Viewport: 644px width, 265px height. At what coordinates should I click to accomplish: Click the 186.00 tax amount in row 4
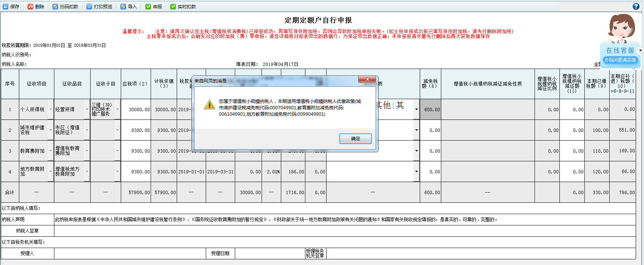pyautogui.click(x=293, y=172)
